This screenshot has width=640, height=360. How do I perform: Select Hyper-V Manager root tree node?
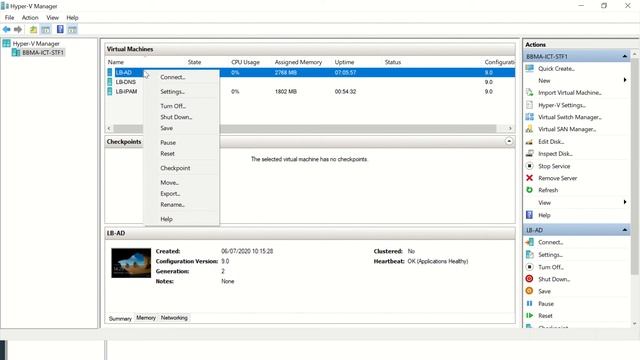pos(36,43)
